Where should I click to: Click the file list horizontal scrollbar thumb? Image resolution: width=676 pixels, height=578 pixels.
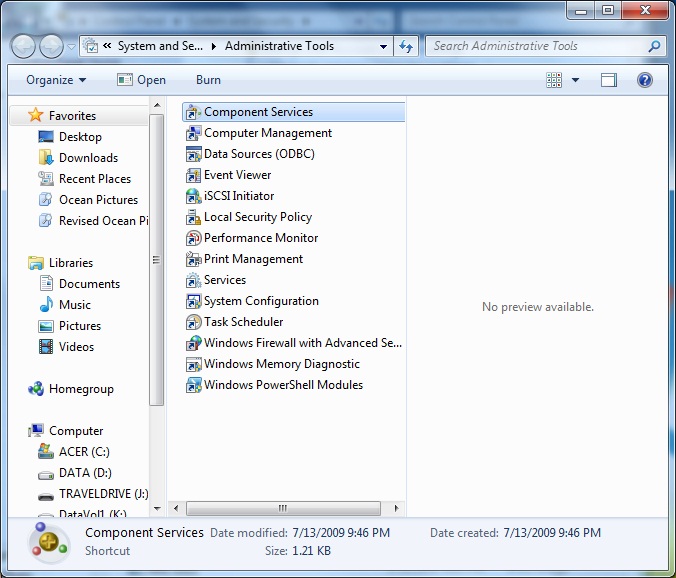283,508
